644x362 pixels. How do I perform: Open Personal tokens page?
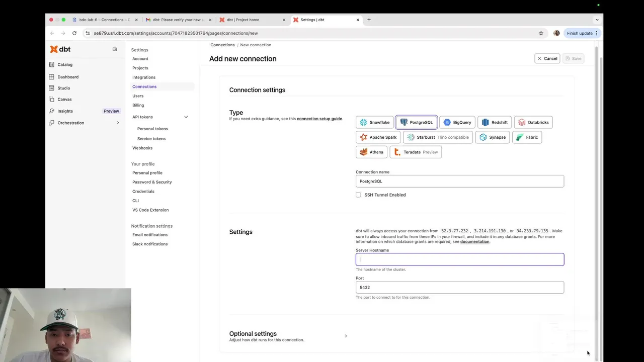click(x=152, y=129)
